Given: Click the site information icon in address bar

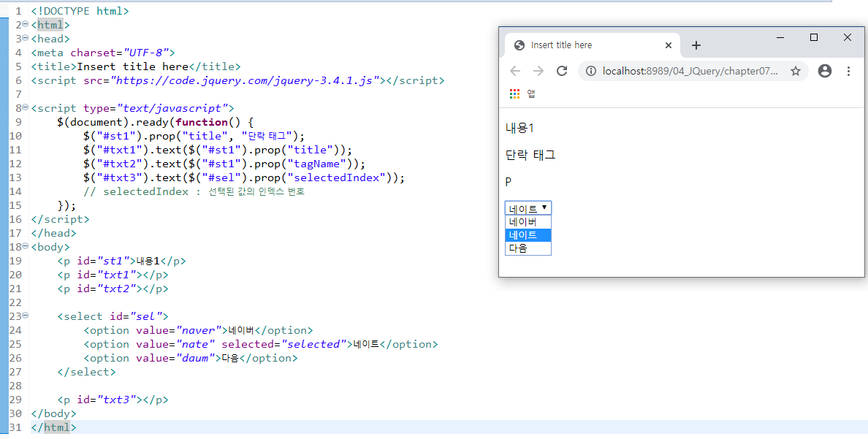Looking at the screenshot, I should click(590, 71).
